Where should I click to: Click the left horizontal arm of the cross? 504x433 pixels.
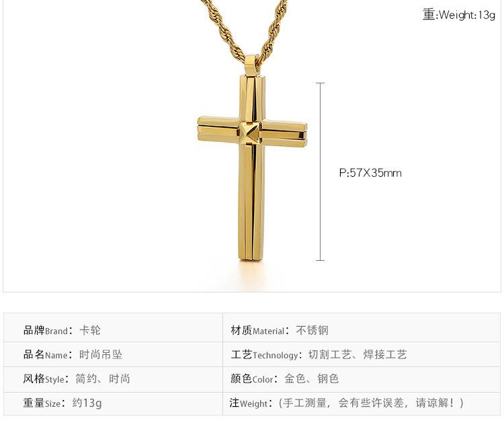point(218,129)
